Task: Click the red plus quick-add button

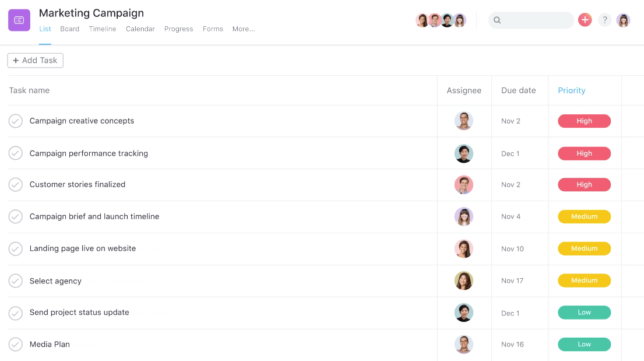Action: coord(585,20)
